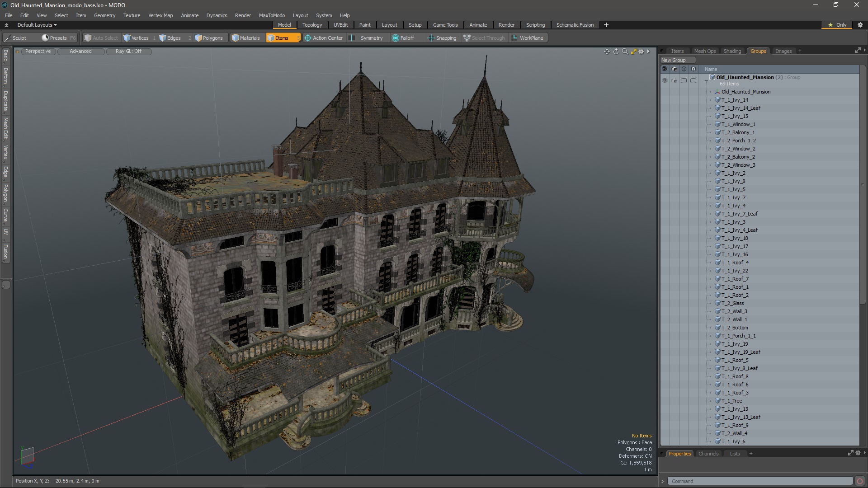Toggle the Only star button
The width and height of the screenshot is (868, 488).
click(837, 25)
